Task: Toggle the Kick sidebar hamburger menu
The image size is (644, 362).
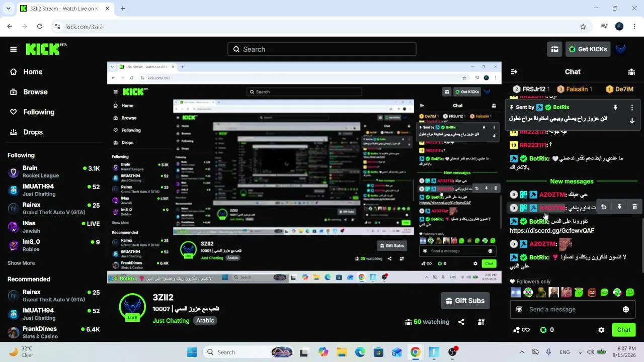Action: (x=14, y=49)
